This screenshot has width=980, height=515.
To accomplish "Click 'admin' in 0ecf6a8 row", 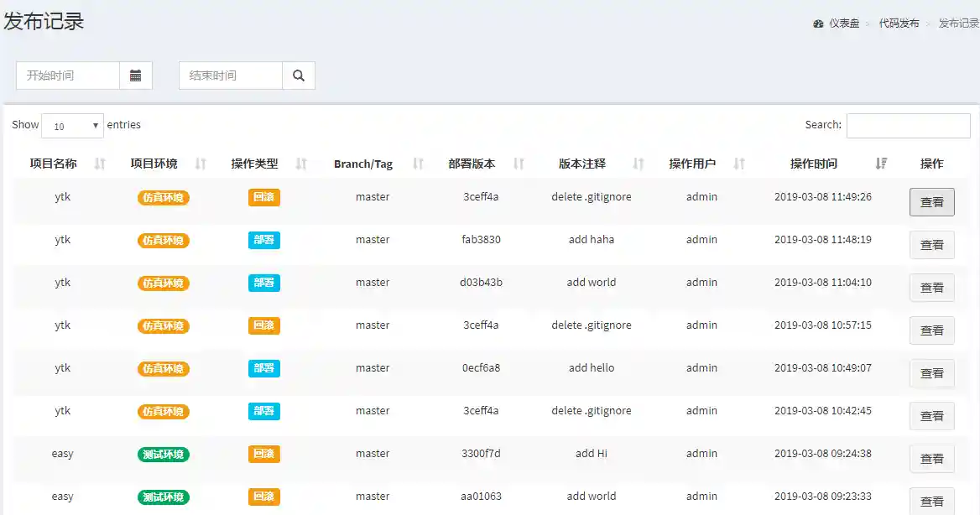I will pos(702,368).
